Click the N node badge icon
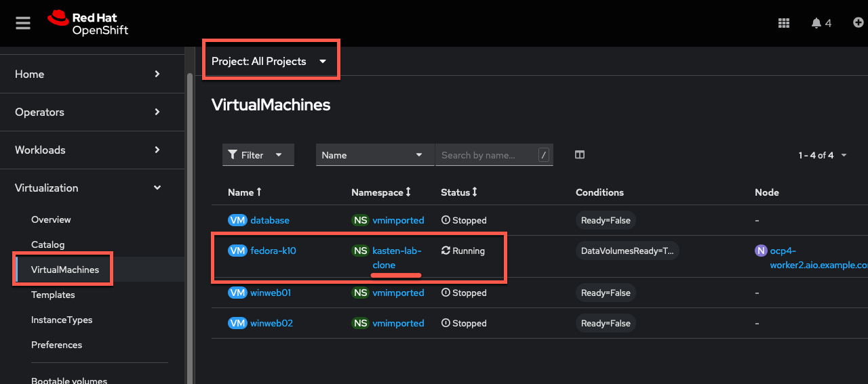The image size is (868, 384). pos(761,251)
